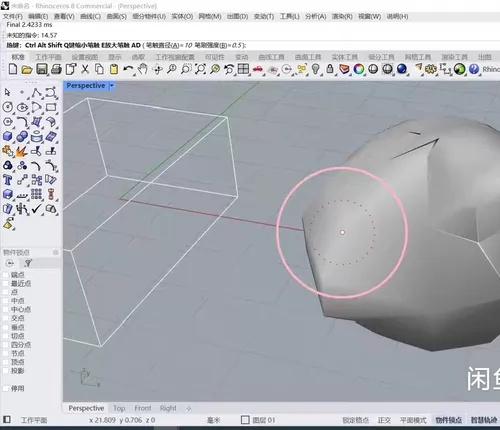Image resolution: width=500 pixels, height=430 pixels.
Task: Click the checkmark Check icon in sidebar
Action: (36, 209)
